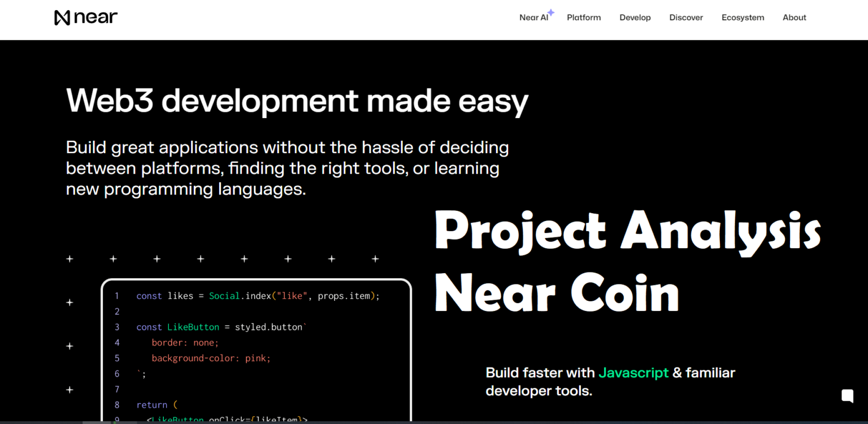Click the Near logo in the header
This screenshot has width=868, height=424.
pyautogui.click(x=86, y=18)
